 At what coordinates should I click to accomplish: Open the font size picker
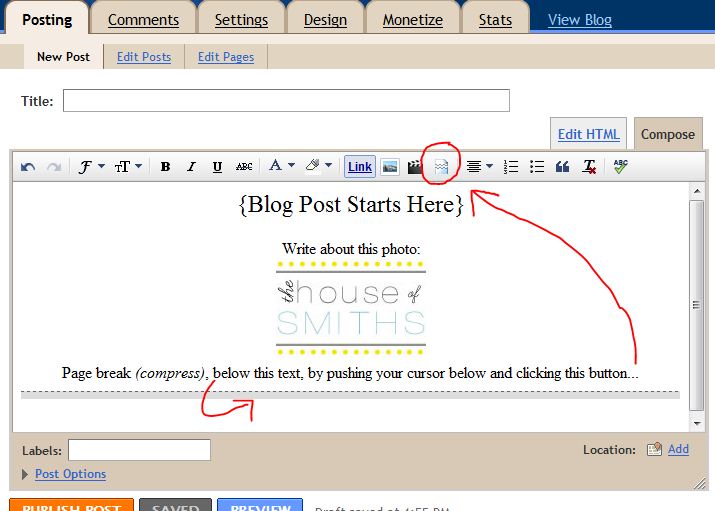[x=128, y=167]
